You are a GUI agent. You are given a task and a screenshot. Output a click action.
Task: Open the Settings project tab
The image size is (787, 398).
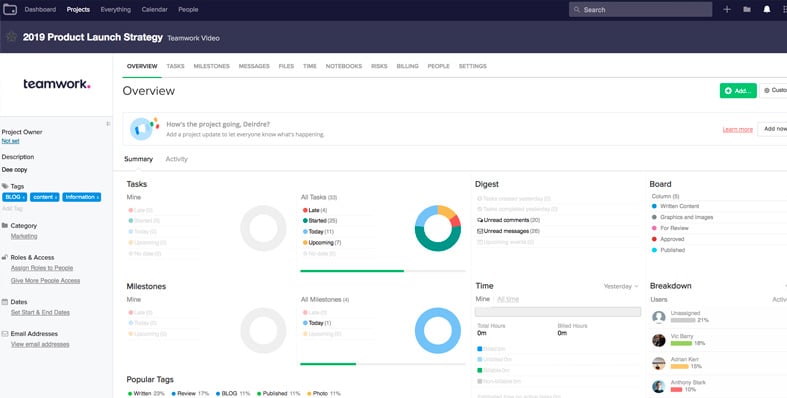click(472, 66)
